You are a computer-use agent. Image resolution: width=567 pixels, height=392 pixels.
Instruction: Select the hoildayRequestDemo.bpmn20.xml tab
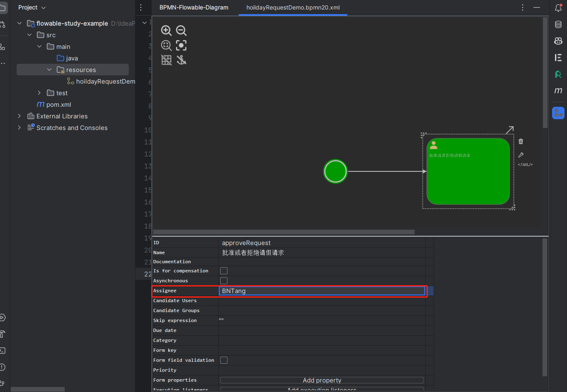(x=293, y=7)
